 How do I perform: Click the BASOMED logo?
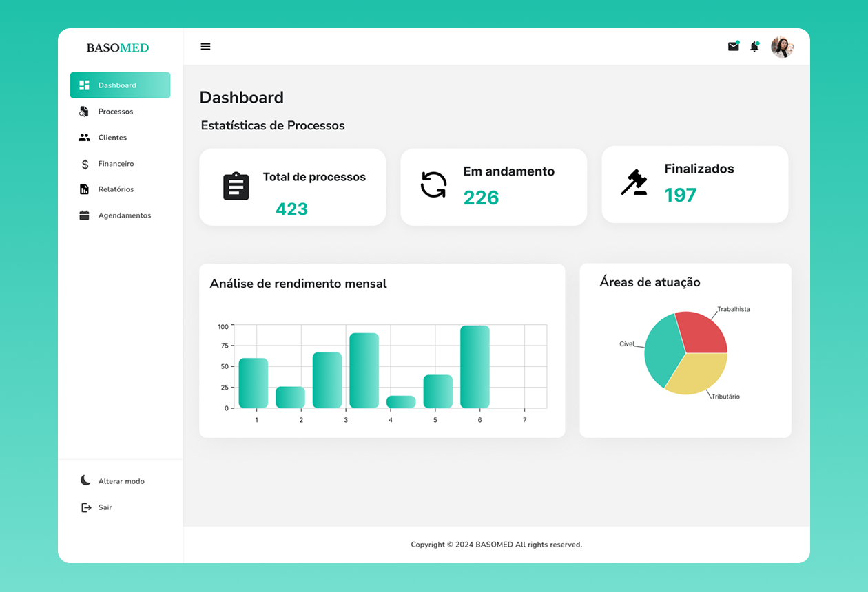click(x=118, y=47)
